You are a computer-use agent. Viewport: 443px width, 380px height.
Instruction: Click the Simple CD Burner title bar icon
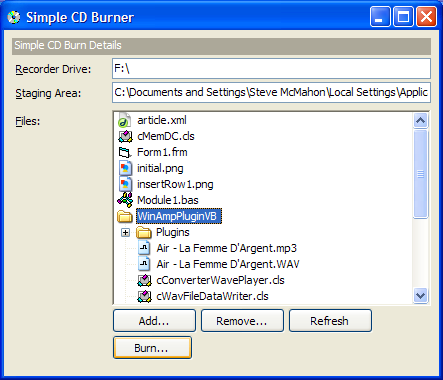[x=14, y=17]
